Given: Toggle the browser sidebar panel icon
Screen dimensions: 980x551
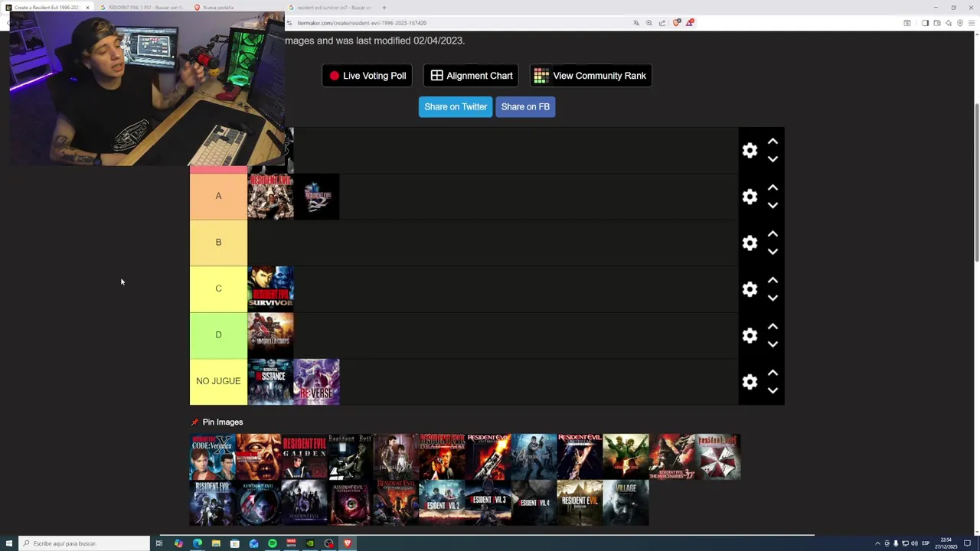Looking at the screenshot, I should click(x=925, y=23).
